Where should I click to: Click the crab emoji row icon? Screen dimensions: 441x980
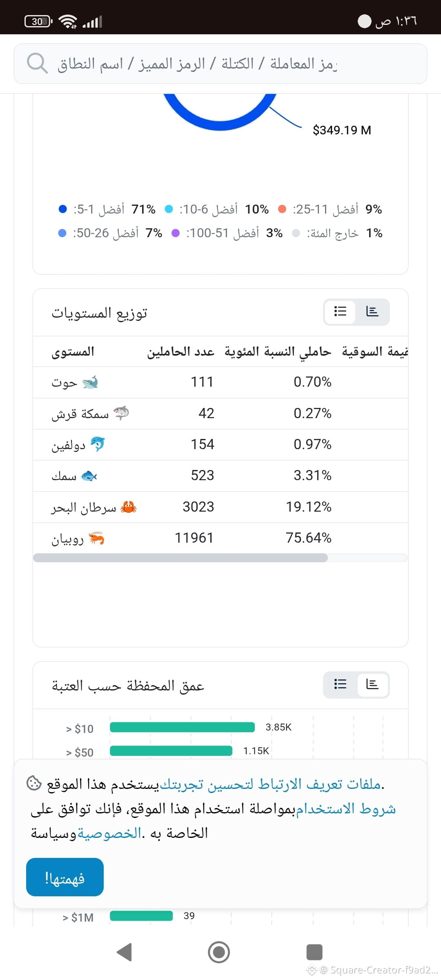click(129, 507)
